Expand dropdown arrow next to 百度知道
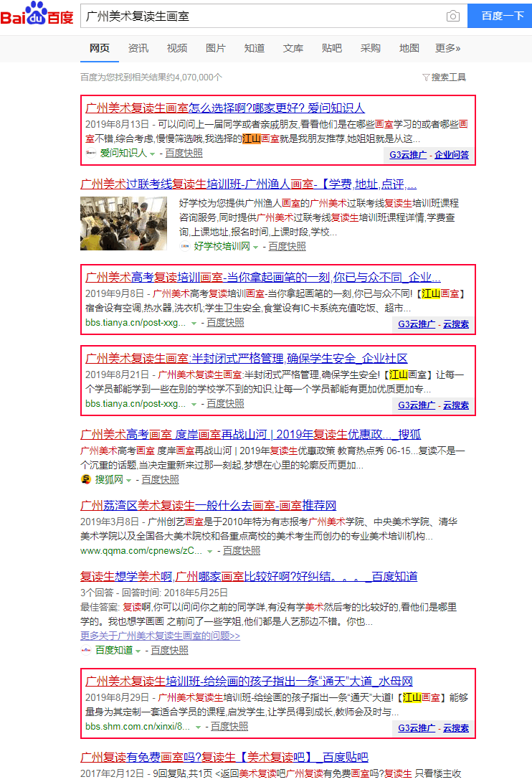 tap(138, 651)
